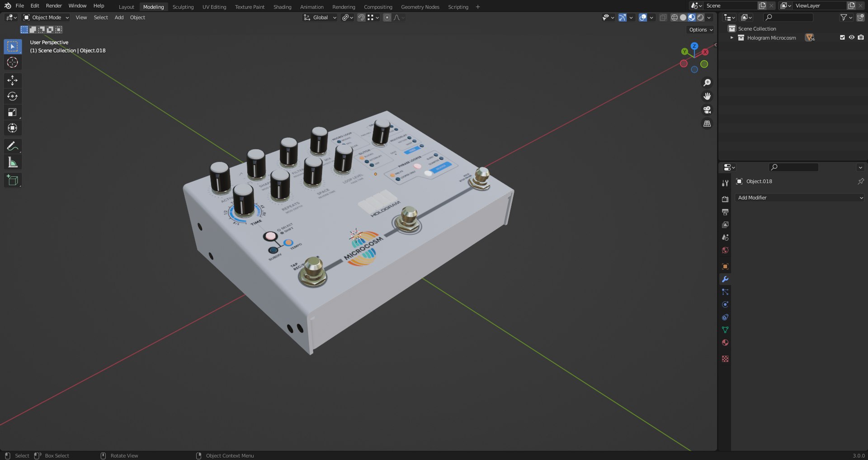Switch to rendered viewport shading
This screenshot has height=460, width=868.
pyautogui.click(x=700, y=18)
